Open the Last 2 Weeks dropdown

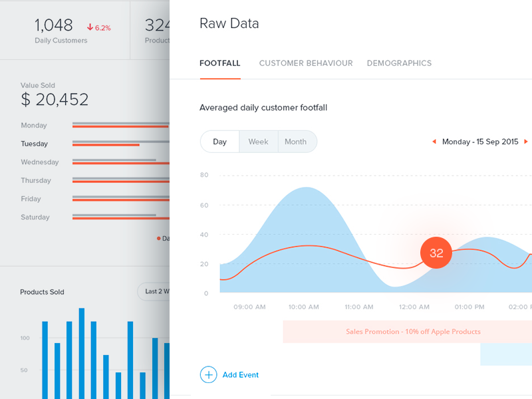(x=154, y=291)
